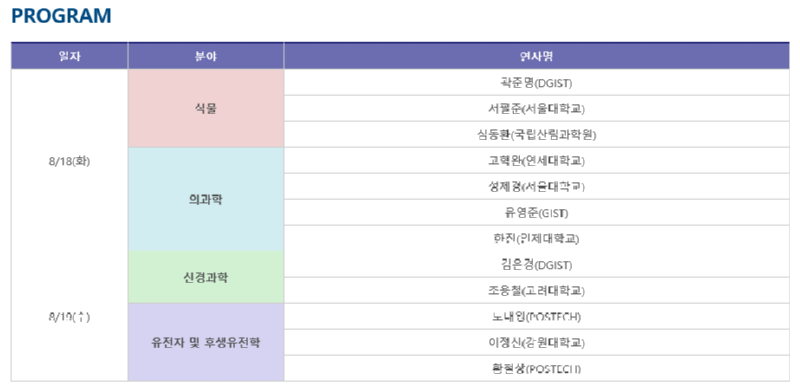Select speaker 곽준명(DGIST)
Image resolution: width=800 pixels, height=390 pixels.
[x=537, y=83]
